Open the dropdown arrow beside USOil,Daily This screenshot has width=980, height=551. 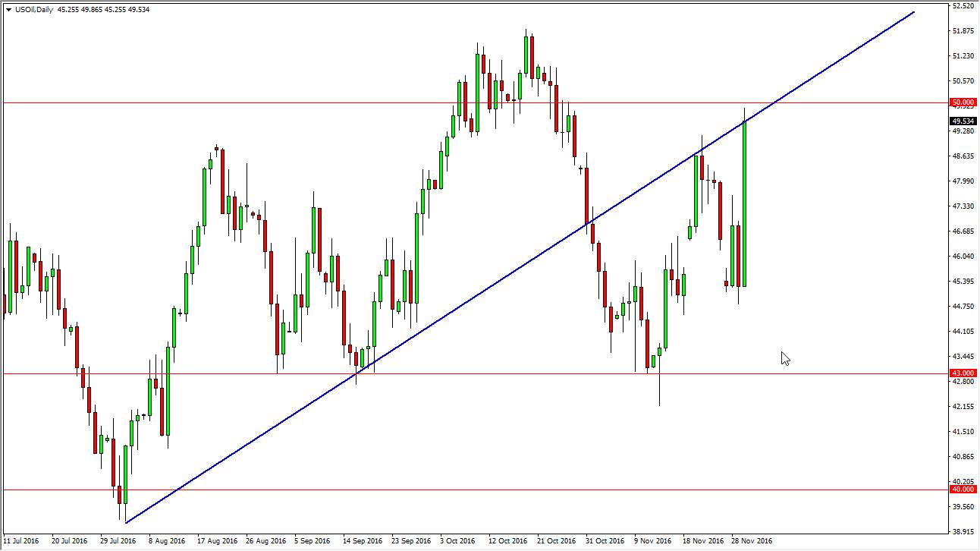[x=8, y=10]
